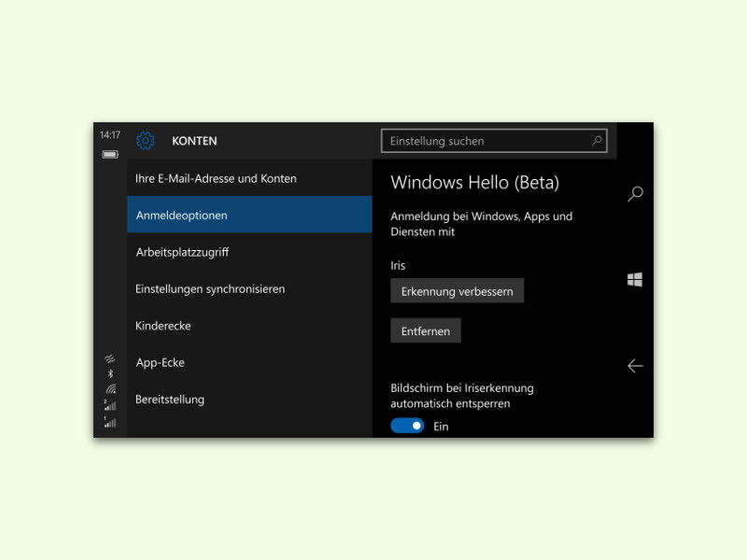Click the Erkennung verbessern button
The image size is (747, 560).
[x=457, y=291]
